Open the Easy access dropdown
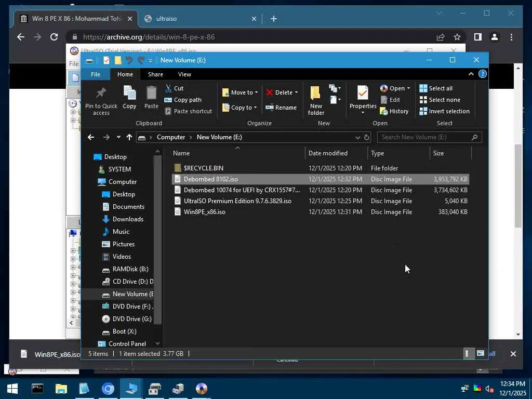The width and height of the screenshot is (532, 399). tap(335, 100)
